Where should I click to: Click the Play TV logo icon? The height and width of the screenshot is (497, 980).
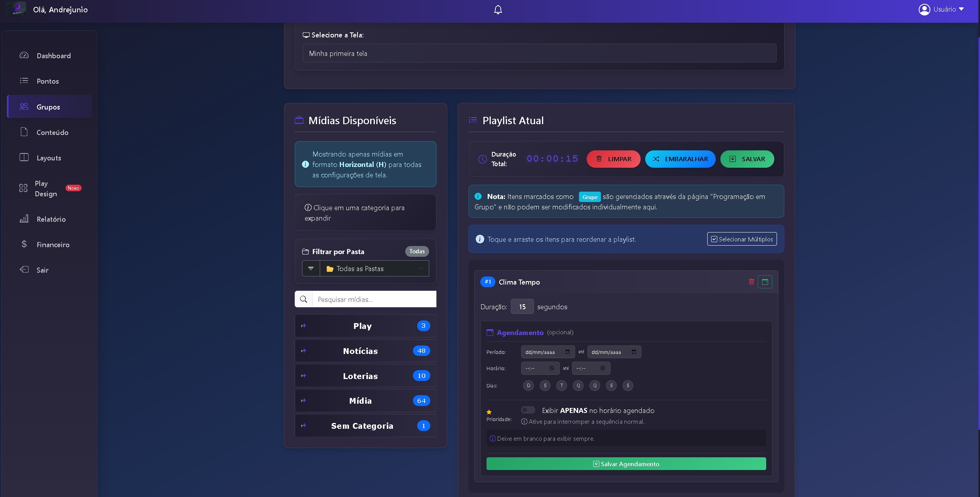(17, 9)
